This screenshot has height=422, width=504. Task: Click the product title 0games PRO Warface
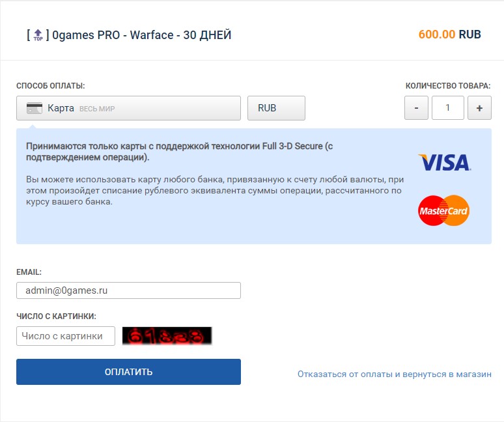142,35
